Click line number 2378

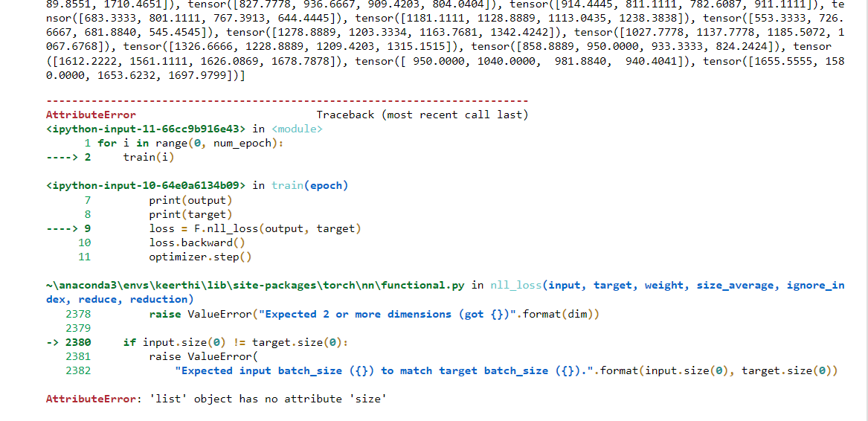[x=78, y=314]
